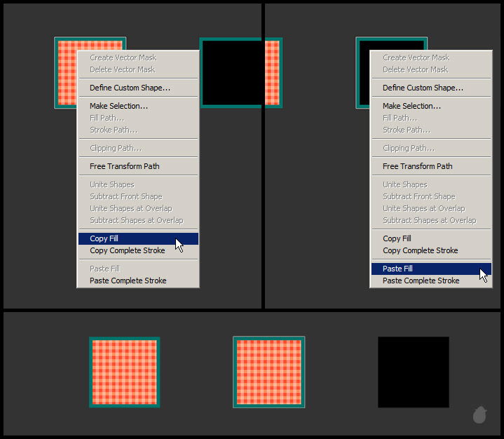Click Create Vector Mask in left menu
Screen dimensions: 504x439
138,58
